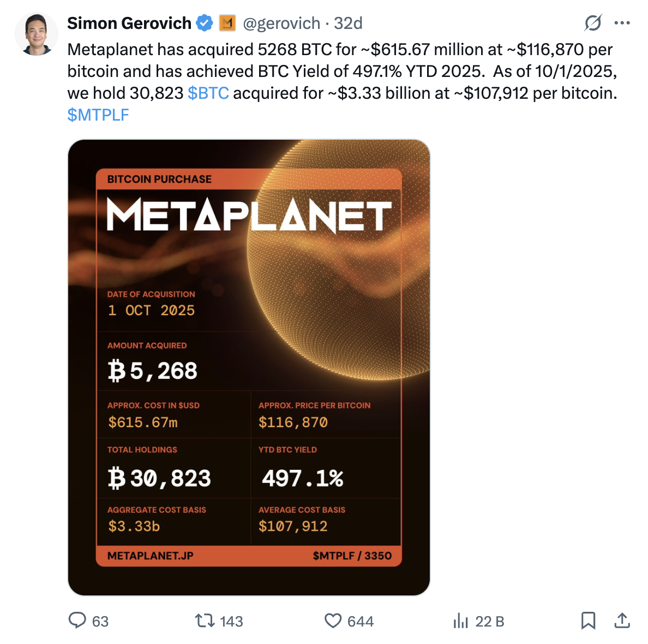
Task: Open the three-dot more options menu
Action: pyautogui.click(x=622, y=23)
